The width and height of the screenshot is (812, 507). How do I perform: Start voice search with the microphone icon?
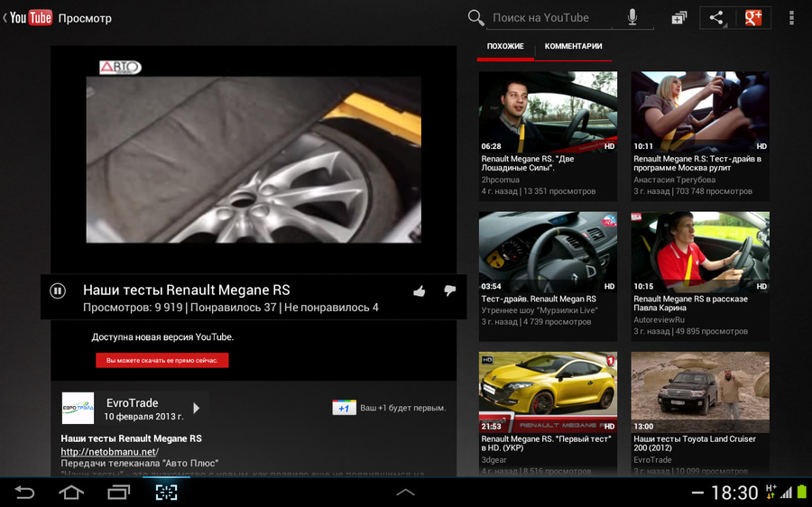[x=632, y=18]
